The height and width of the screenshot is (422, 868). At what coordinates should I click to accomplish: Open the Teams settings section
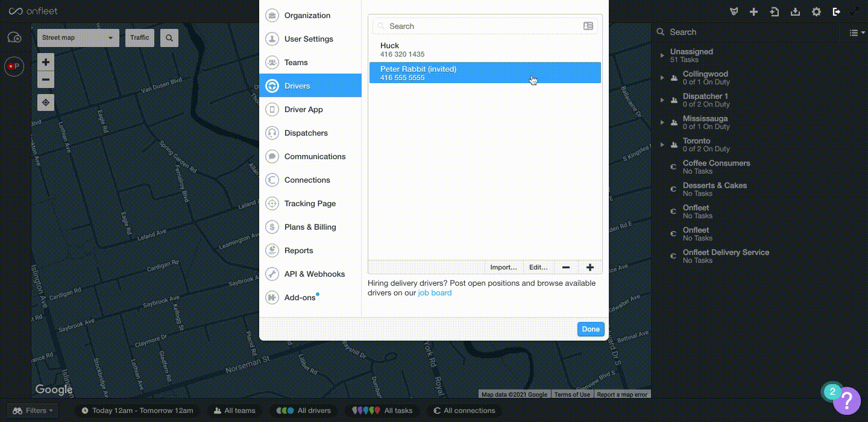coord(296,63)
